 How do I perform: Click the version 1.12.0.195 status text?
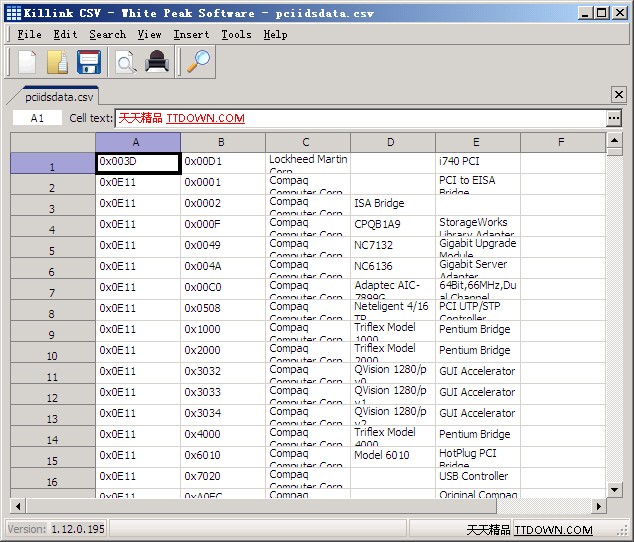(78, 529)
